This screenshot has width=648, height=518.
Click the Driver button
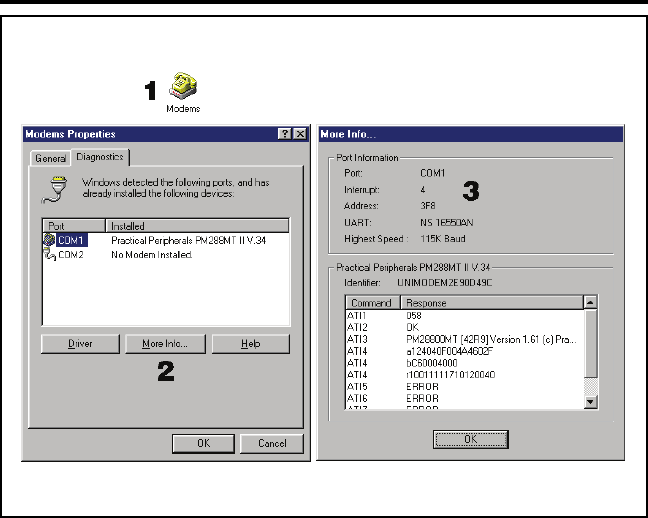pyautogui.click(x=80, y=344)
